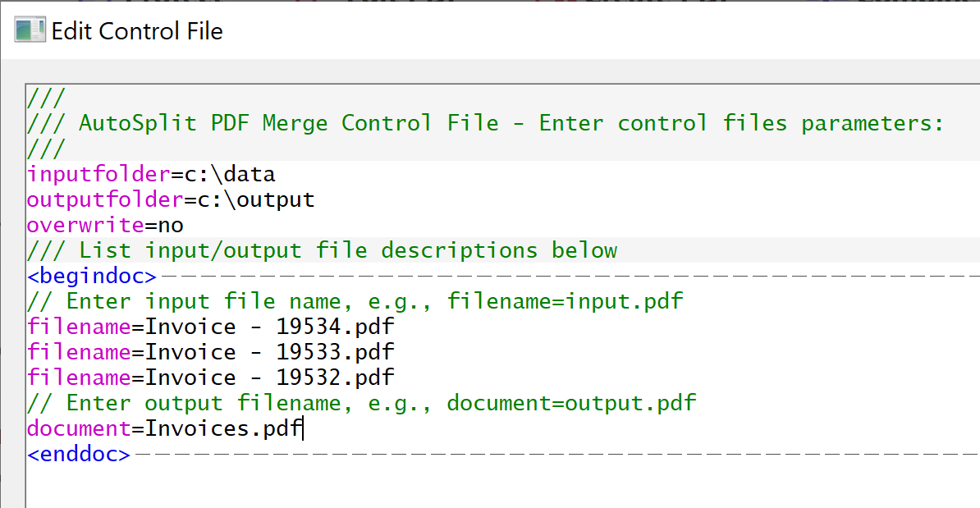Place cursor on Invoice - 19533.pdf entry
This screenshot has height=508, width=980.
269,352
